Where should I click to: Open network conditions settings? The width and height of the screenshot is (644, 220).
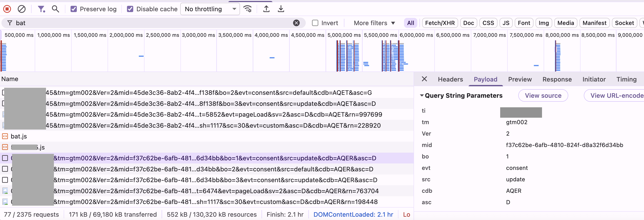click(247, 9)
